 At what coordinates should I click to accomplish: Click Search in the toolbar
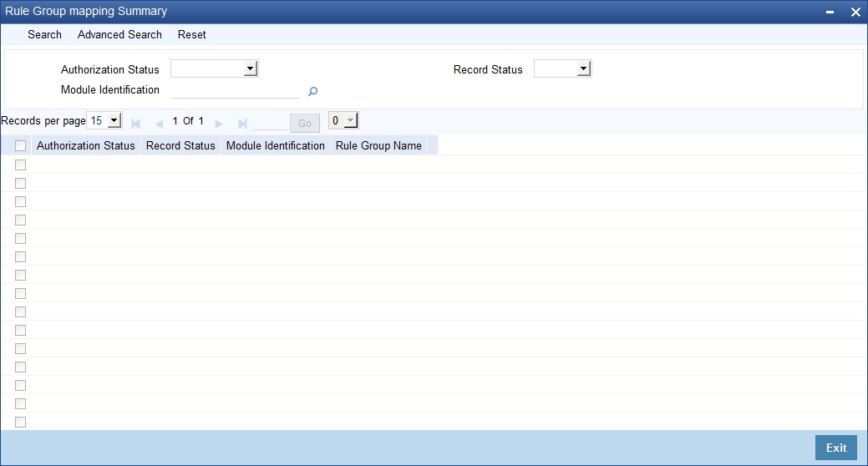point(45,34)
